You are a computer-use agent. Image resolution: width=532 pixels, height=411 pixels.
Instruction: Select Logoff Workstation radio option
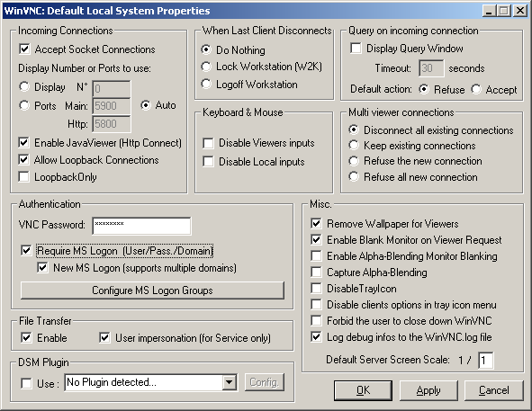coord(206,84)
